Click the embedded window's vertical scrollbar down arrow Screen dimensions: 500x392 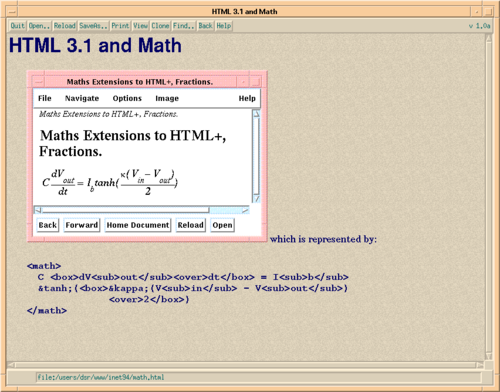pos(256,199)
